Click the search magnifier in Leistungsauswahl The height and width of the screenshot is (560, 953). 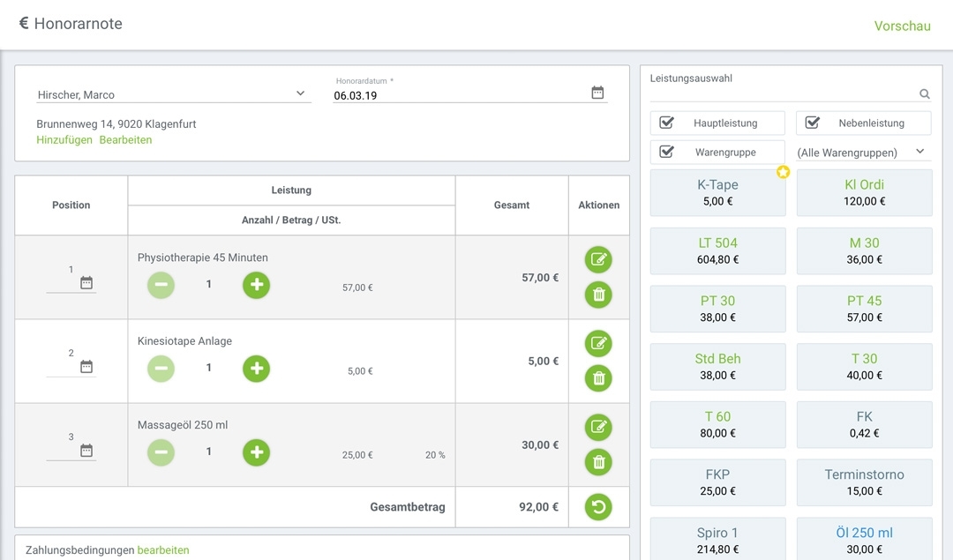tap(925, 94)
